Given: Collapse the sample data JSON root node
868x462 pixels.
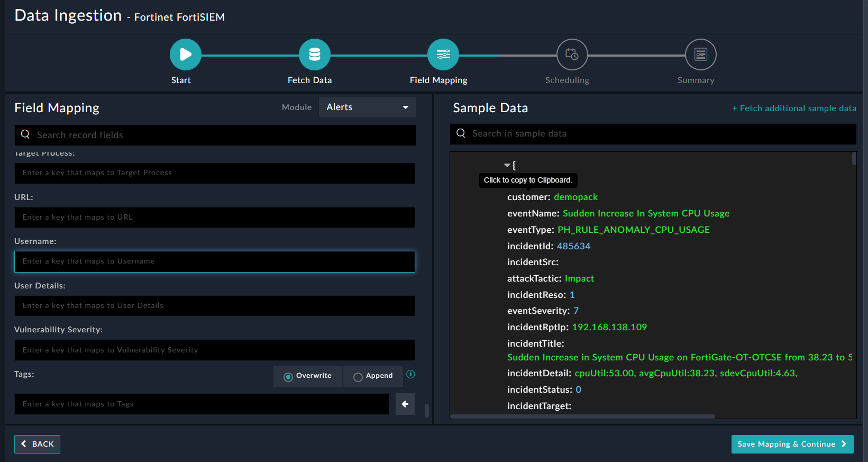Looking at the screenshot, I should [x=507, y=165].
